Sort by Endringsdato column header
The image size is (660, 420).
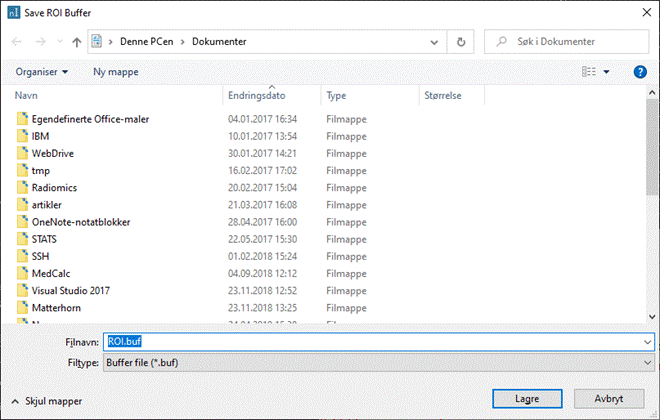[x=257, y=96]
